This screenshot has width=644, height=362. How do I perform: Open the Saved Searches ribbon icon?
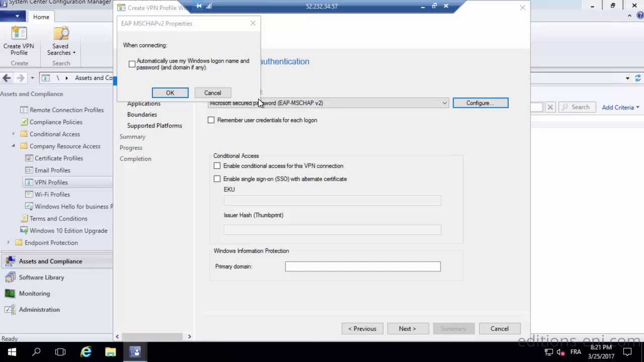pos(61,34)
